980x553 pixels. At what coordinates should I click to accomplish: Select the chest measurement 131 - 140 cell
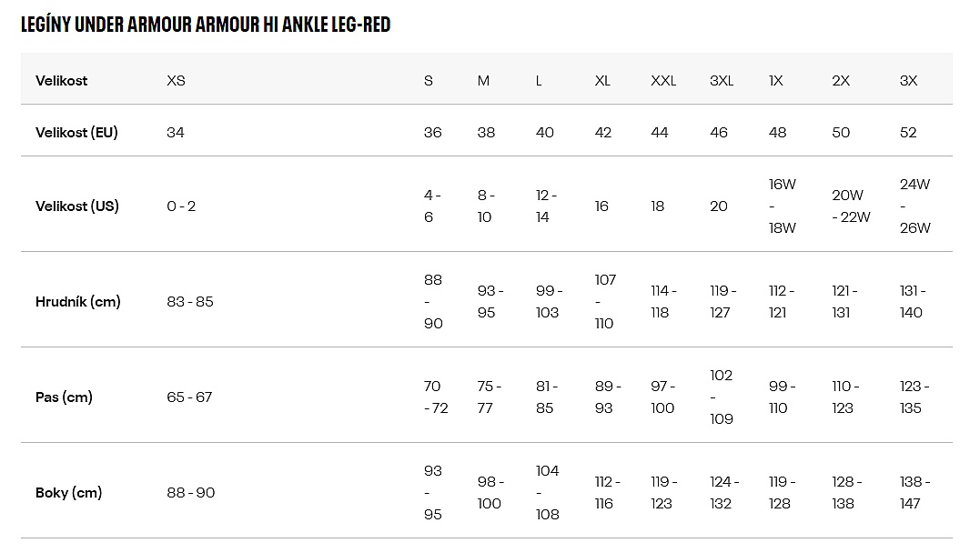(x=913, y=302)
